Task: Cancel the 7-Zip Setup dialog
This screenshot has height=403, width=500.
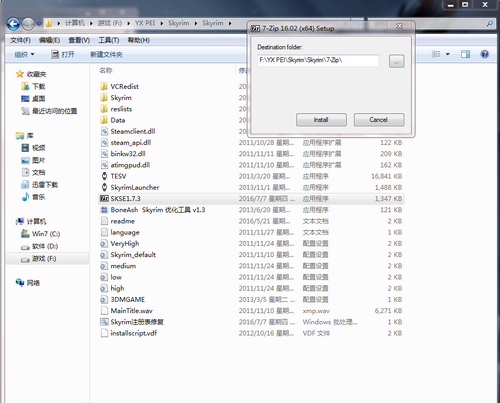Action: (x=379, y=120)
